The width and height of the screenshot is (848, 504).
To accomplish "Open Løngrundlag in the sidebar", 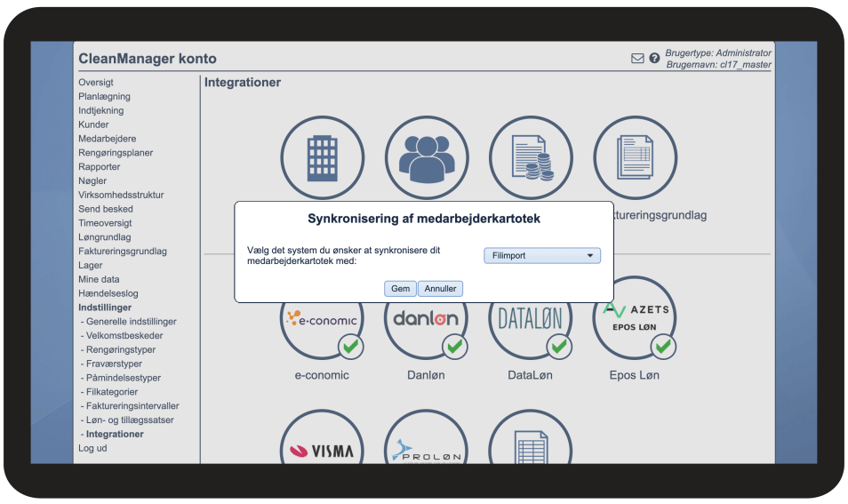I will click(104, 236).
